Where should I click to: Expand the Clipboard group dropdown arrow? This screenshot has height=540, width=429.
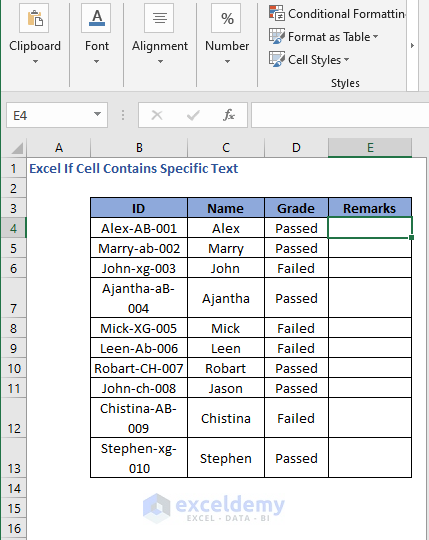tap(35, 62)
